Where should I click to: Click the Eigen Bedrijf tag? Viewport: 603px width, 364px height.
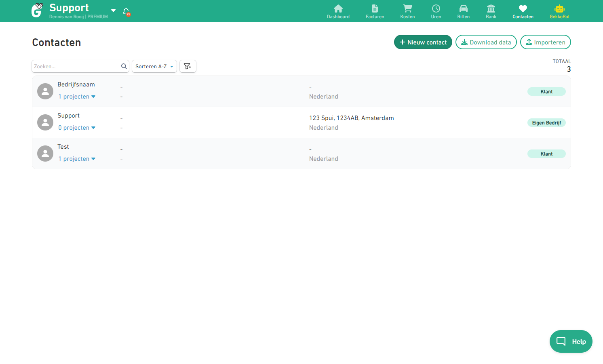coord(546,123)
